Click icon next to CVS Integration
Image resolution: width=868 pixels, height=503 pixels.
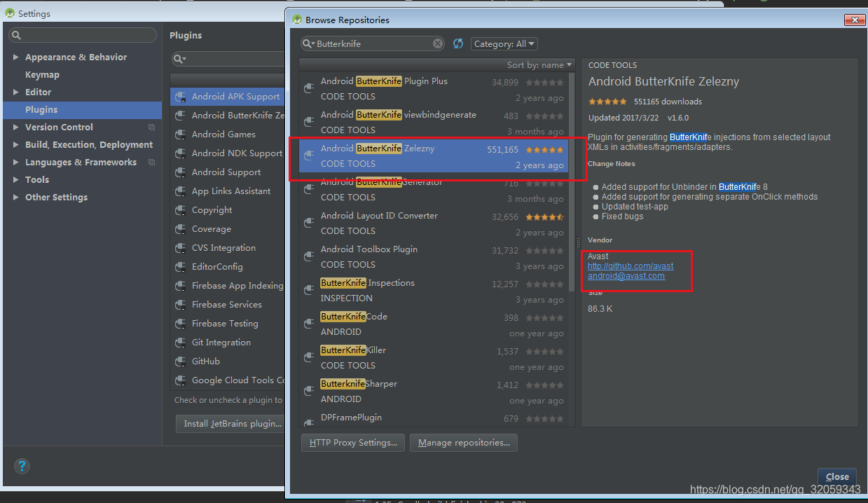[x=181, y=248]
